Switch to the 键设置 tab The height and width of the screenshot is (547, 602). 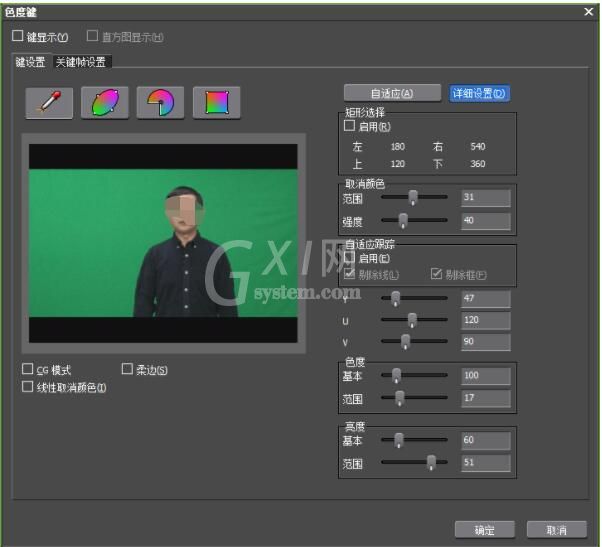point(31,62)
